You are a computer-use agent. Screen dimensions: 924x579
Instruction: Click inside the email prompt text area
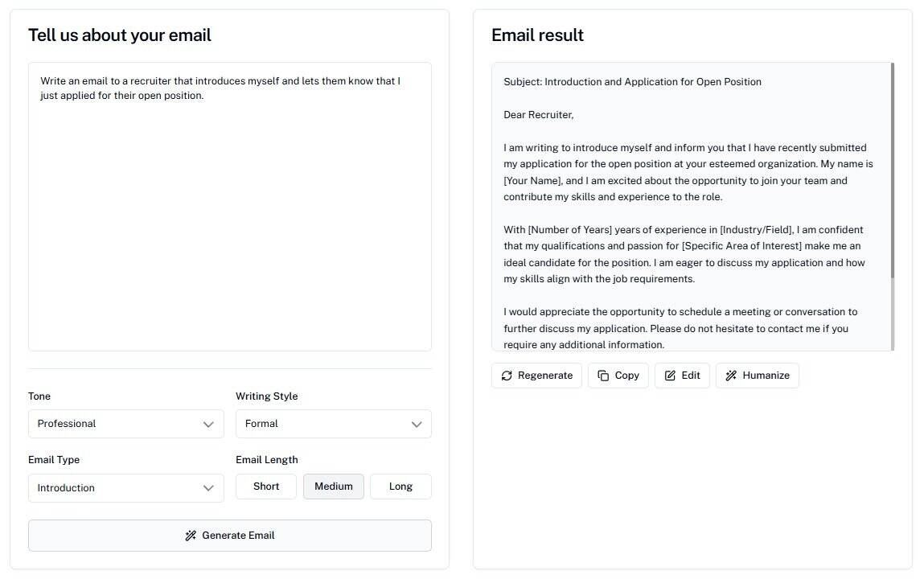(230, 205)
